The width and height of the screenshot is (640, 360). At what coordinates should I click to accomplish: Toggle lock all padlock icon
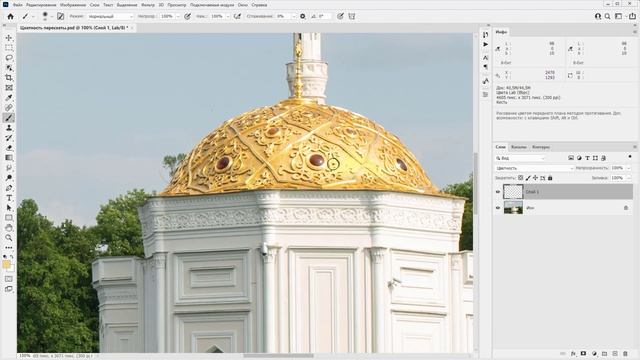click(550, 178)
